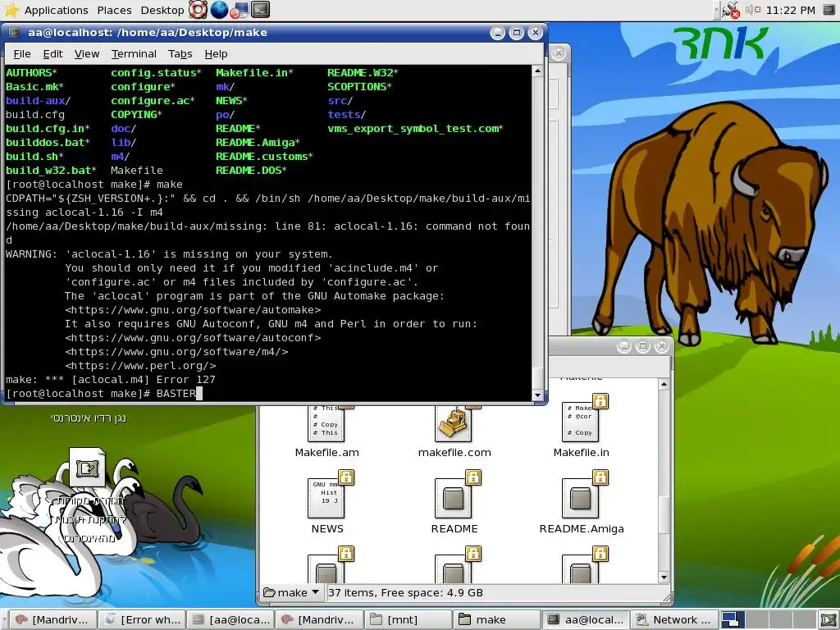The image size is (840, 630).
Task: Click the desktop document shortcut icon above swans
Action: [x=87, y=468]
